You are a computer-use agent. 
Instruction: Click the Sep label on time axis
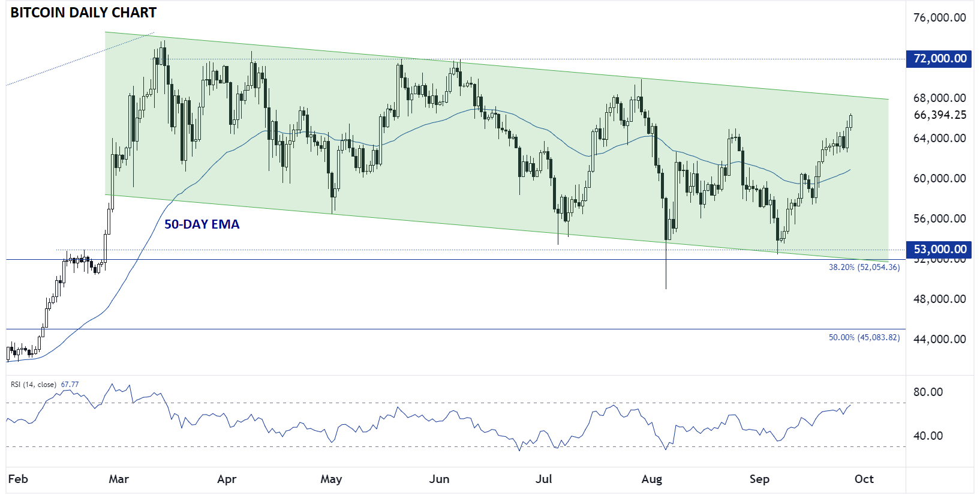click(759, 479)
